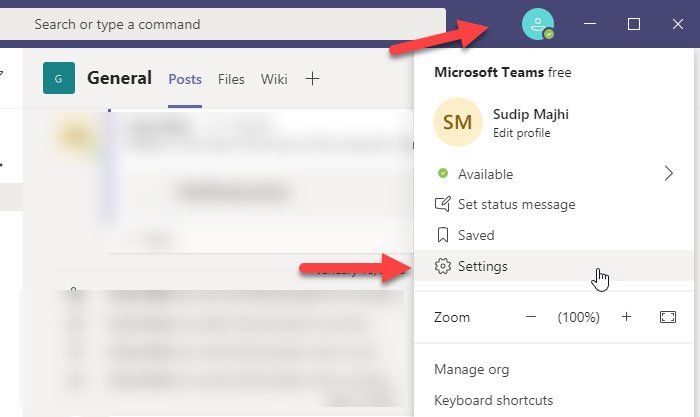Screen dimensions: 700x417
Task: Click the General channel title
Action: click(x=119, y=78)
